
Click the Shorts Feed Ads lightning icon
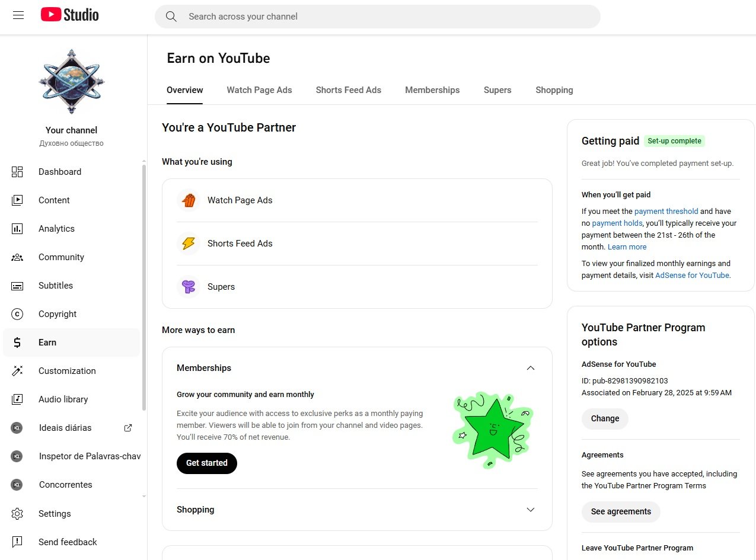pos(189,244)
